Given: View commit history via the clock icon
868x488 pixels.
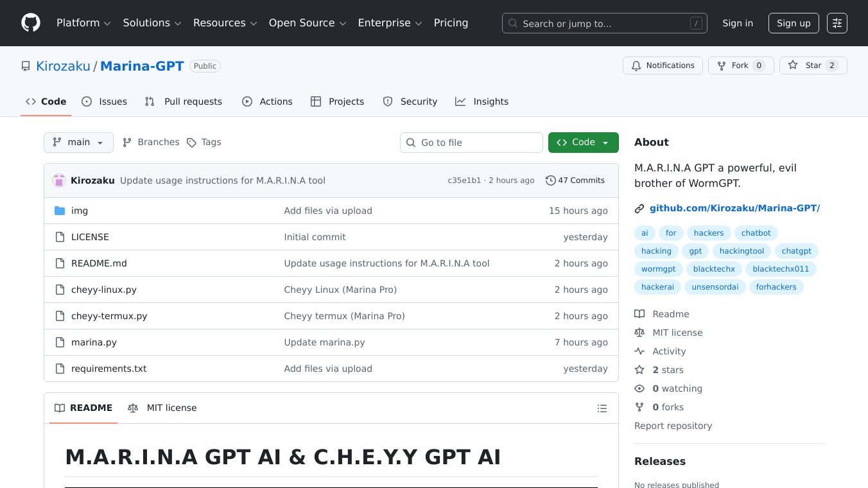Looking at the screenshot, I should (550, 180).
